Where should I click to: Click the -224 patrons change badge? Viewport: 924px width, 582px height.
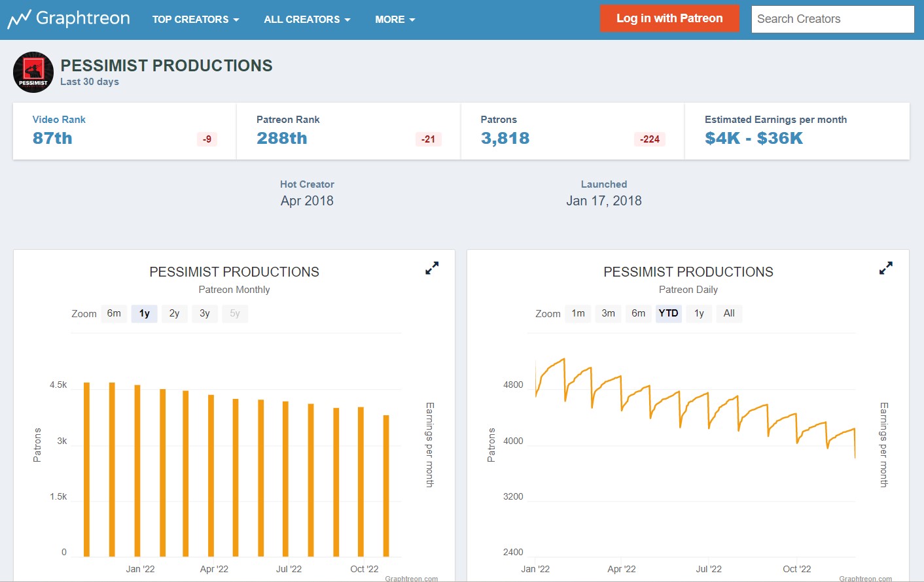click(x=650, y=139)
